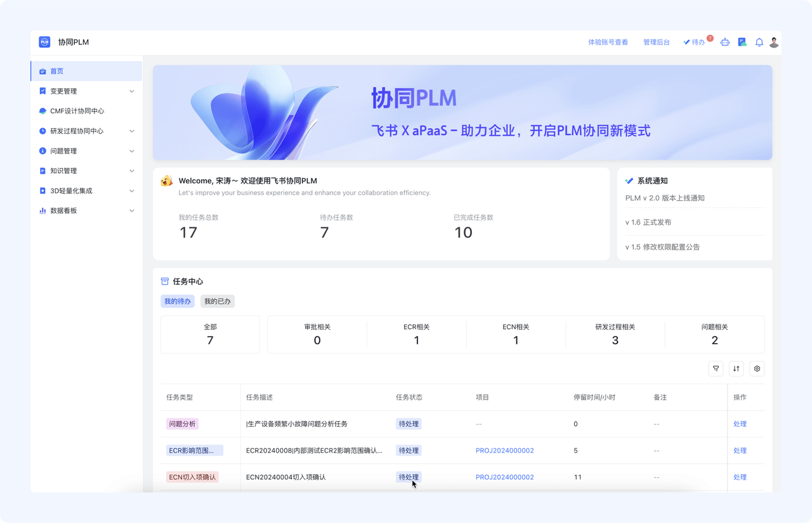
Task: Click the 研发过程协同中心 clock icon
Action: click(43, 131)
